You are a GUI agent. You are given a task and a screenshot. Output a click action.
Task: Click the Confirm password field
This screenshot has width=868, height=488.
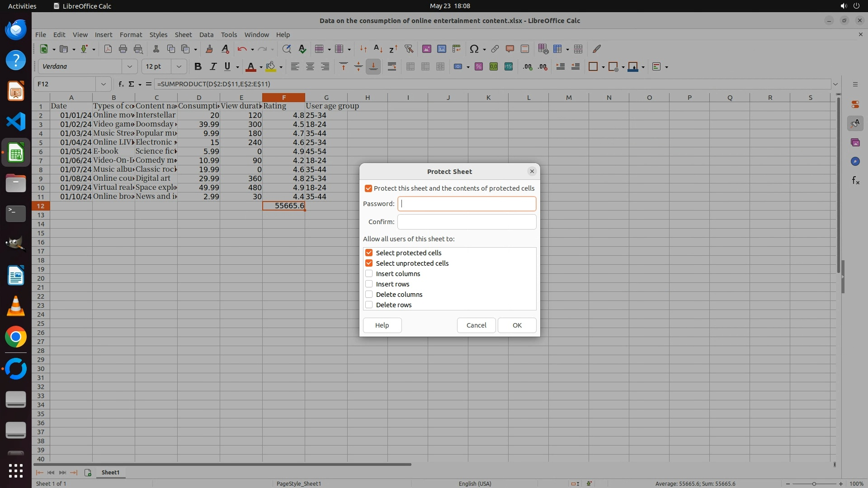[467, 222]
